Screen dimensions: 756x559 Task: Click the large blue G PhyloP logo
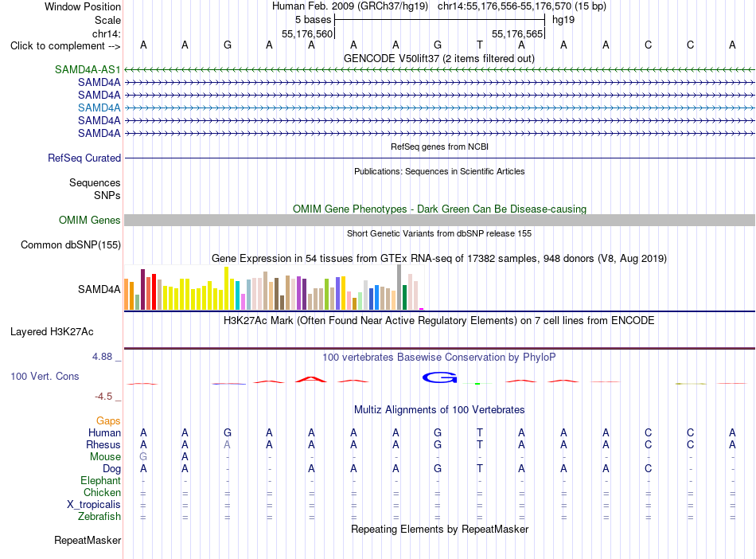[439, 377]
